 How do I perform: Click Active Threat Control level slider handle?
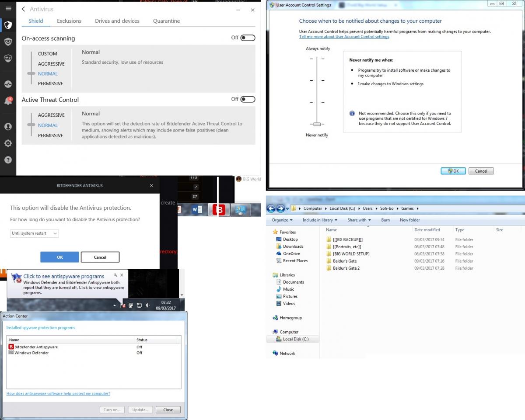coord(31,125)
